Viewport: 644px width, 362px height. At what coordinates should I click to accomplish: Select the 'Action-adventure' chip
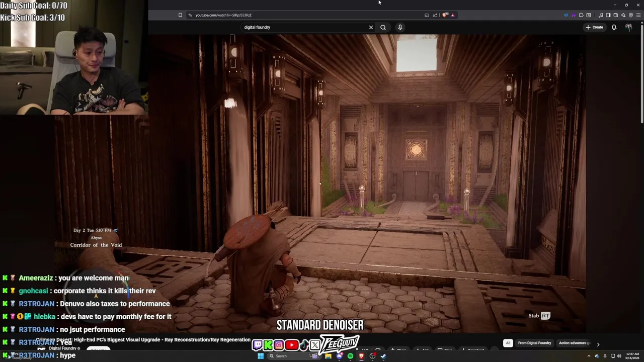[x=574, y=343]
